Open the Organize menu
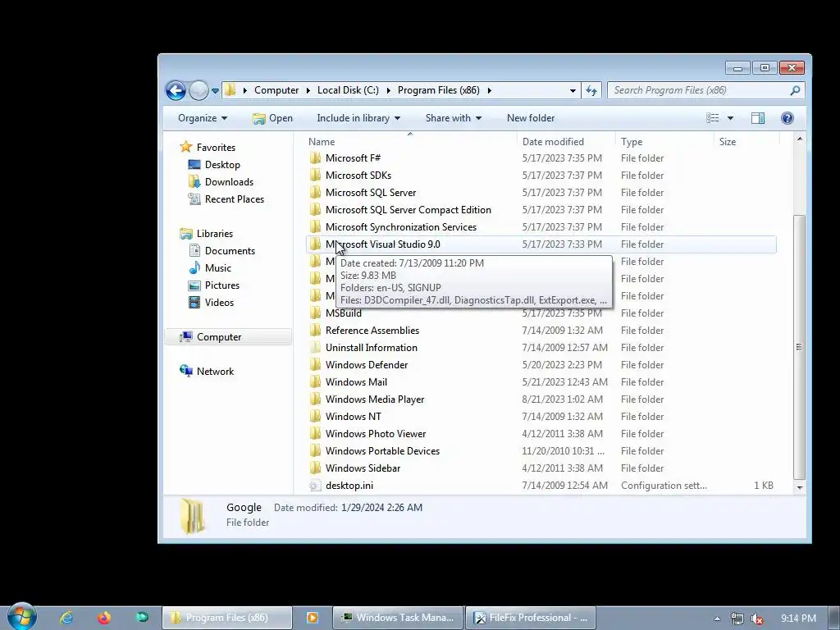 [203, 118]
